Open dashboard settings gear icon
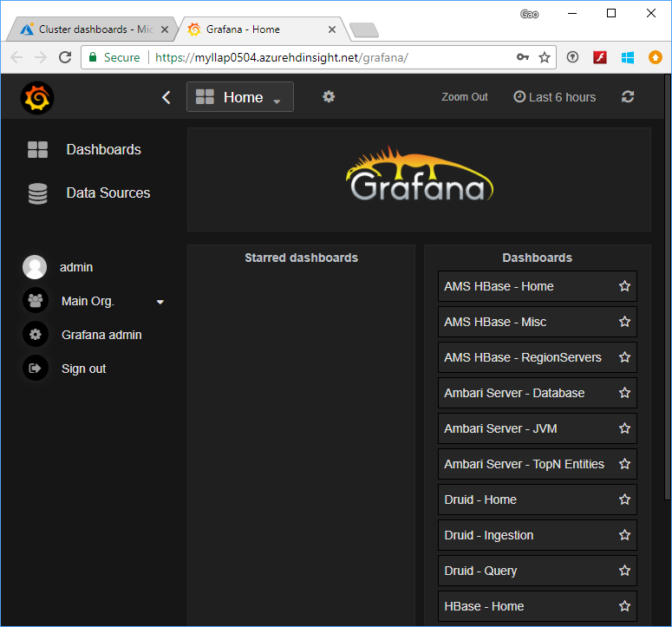Screen dimensions: 672x627 tap(329, 96)
